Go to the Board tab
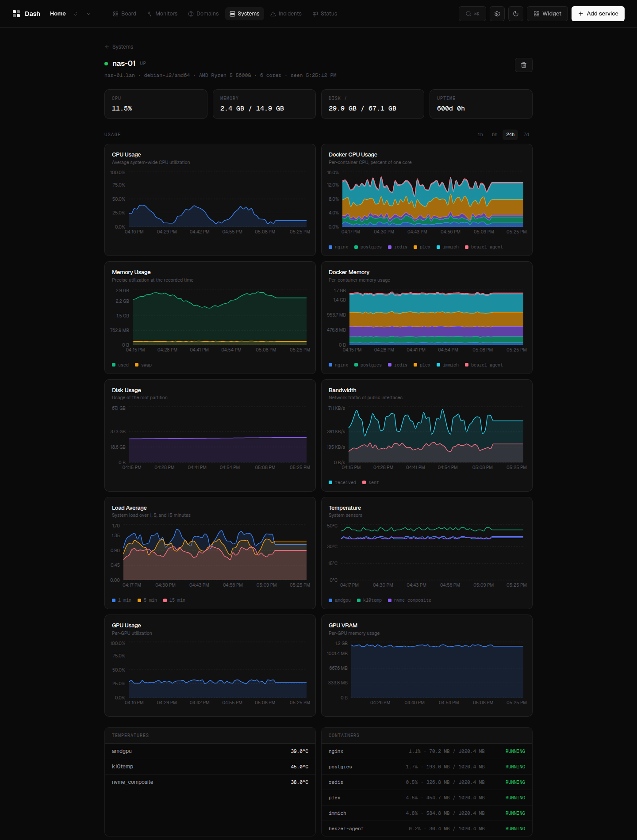This screenshot has width=637, height=840. click(x=124, y=14)
